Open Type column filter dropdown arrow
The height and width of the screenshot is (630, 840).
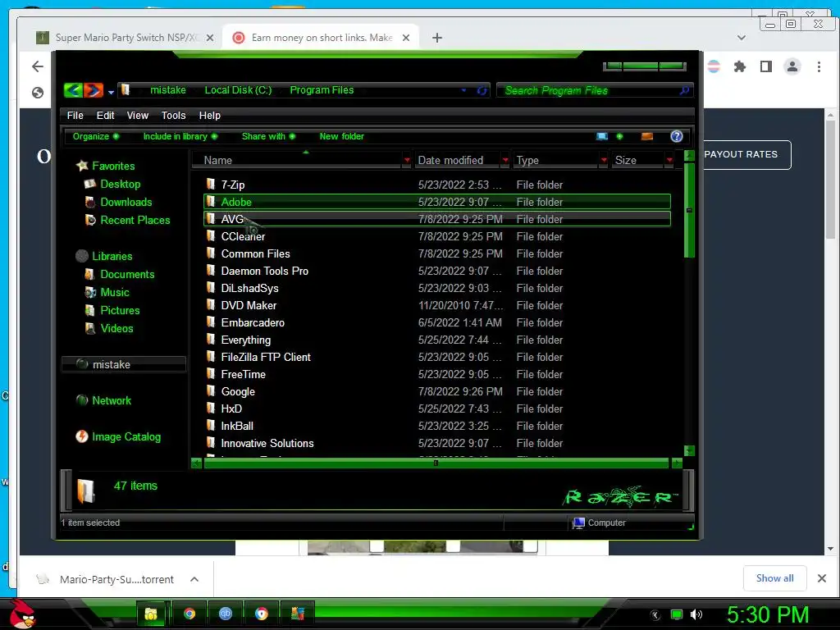click(604, 160)
